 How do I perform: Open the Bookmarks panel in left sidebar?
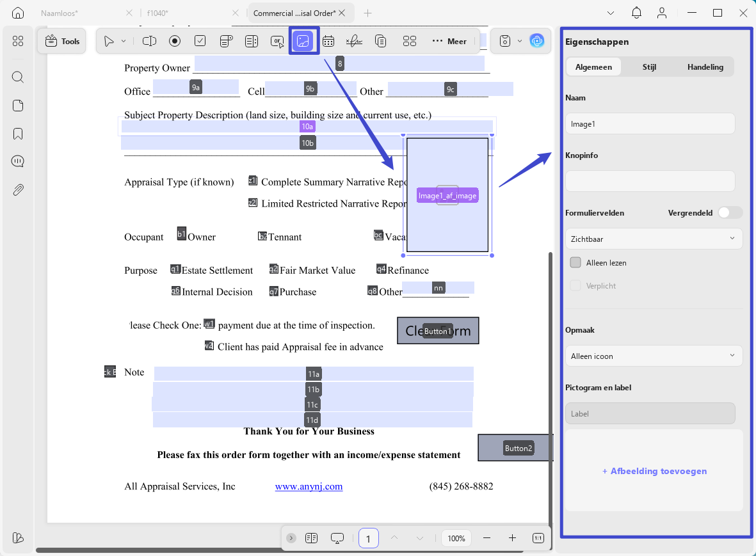pos(18,134)
